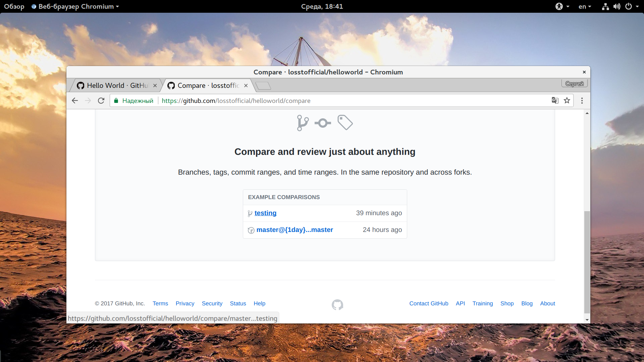
Task: Click the 24 hours ago timestamp
Action: [382, 230]
